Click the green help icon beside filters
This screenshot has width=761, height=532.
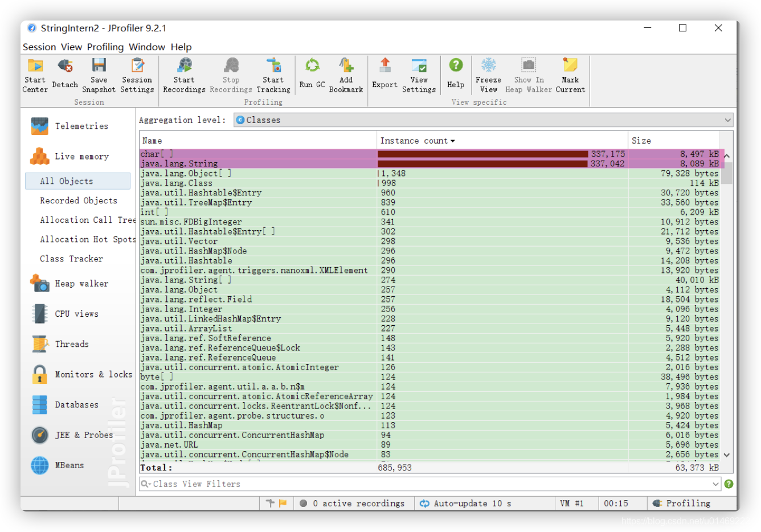click(x=729, y=484)
